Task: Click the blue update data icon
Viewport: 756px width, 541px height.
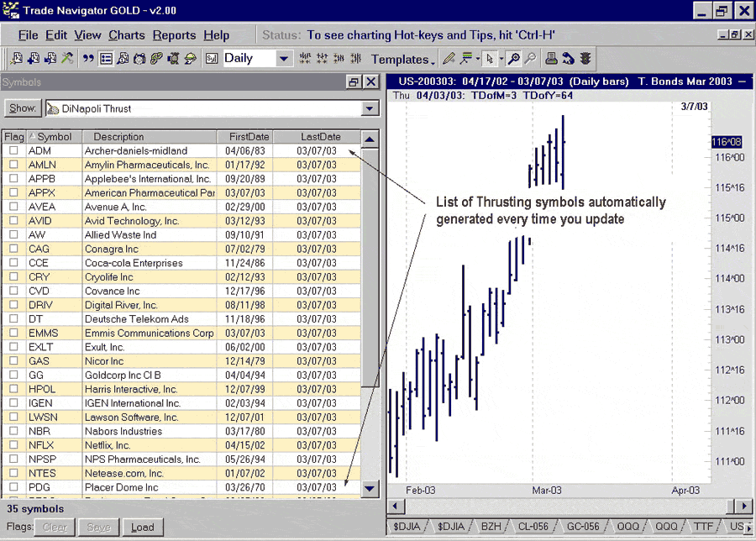Action: click(x=569, y=59)
